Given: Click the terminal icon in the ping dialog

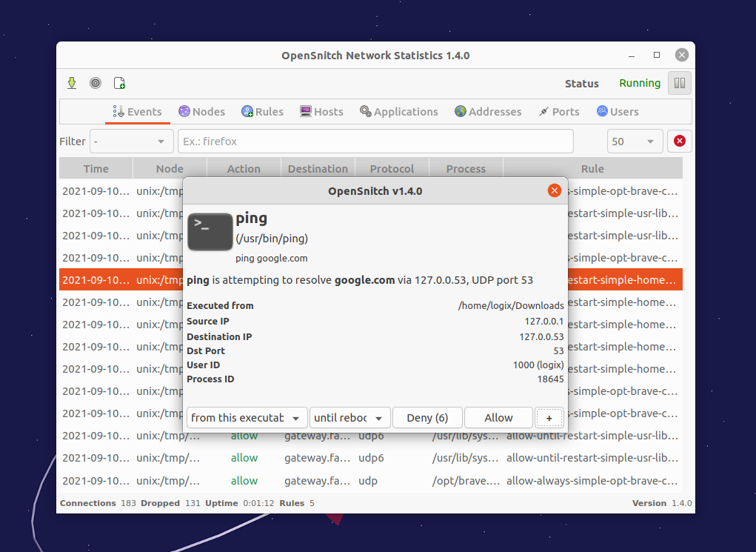Looking at the screenshot, I should click(210, 231).
